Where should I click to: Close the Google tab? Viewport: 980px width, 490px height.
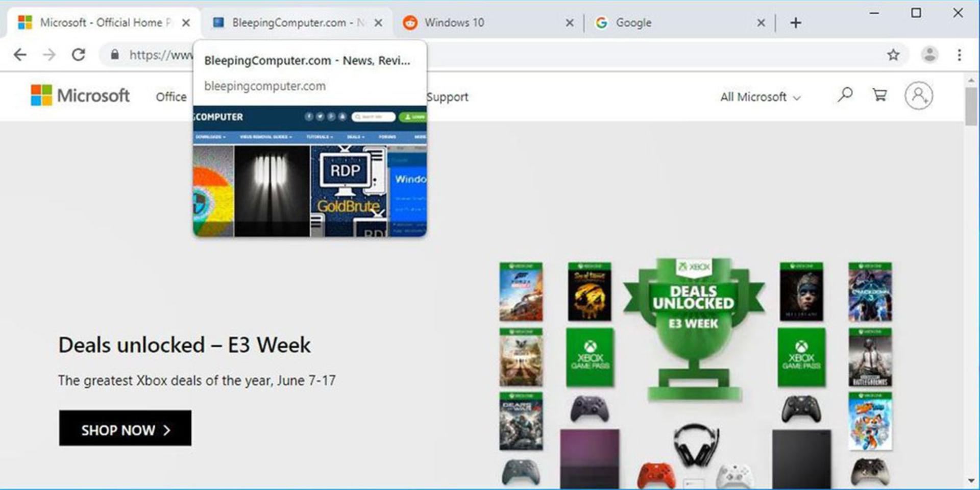pyautogui.click(x=761, y=23)
